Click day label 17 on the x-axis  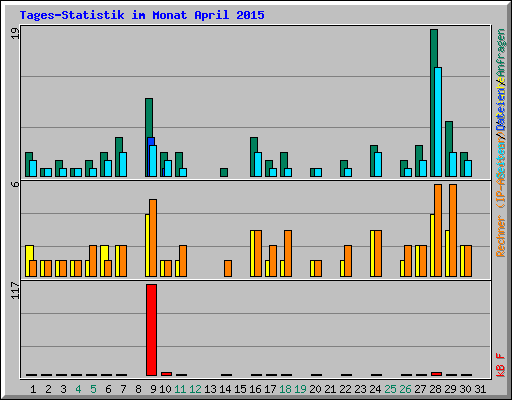coord(270,389)
